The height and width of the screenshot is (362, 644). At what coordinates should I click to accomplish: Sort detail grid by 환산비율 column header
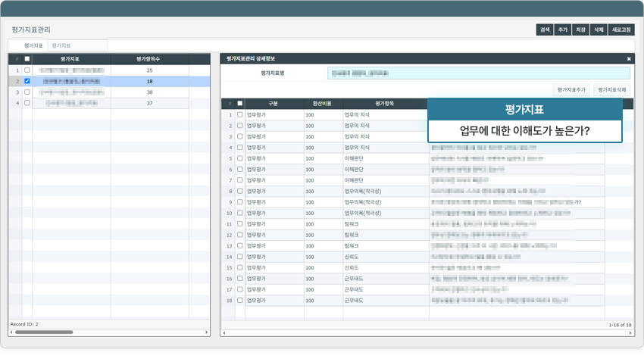[x=322, y=104]
